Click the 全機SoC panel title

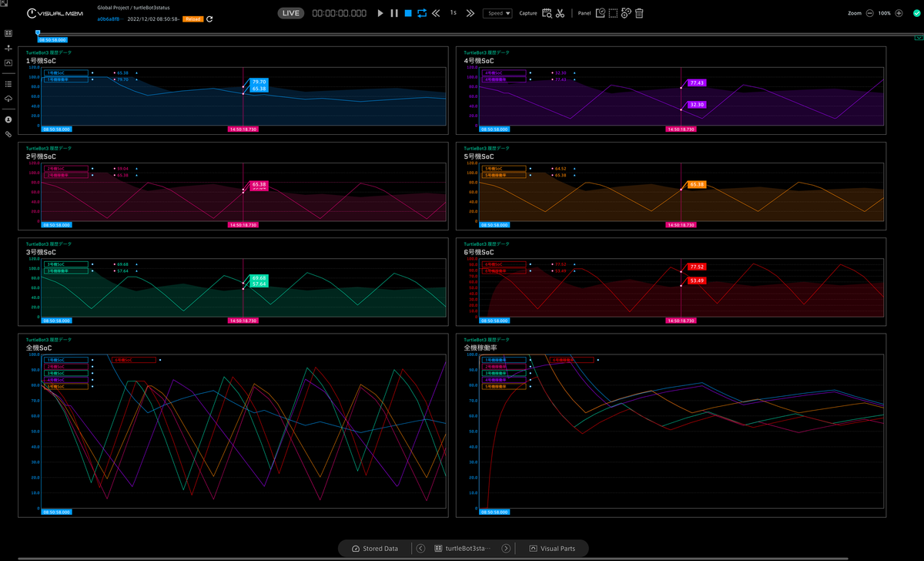pos(38,348)
